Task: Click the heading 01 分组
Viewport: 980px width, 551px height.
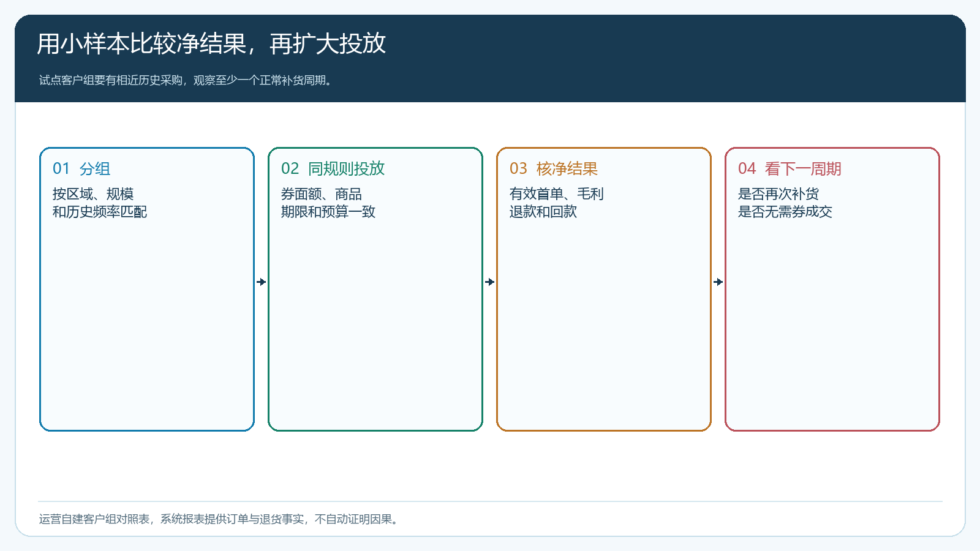Action: pyautogui.click(x=81, y=168)
